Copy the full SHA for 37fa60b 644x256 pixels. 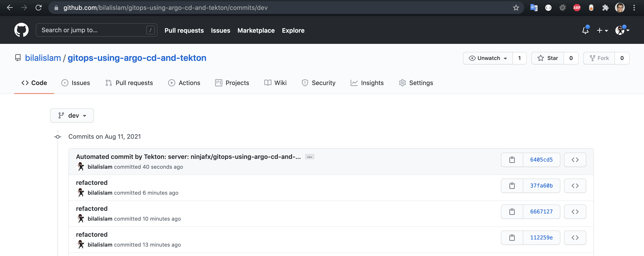(x=512, y=186)
